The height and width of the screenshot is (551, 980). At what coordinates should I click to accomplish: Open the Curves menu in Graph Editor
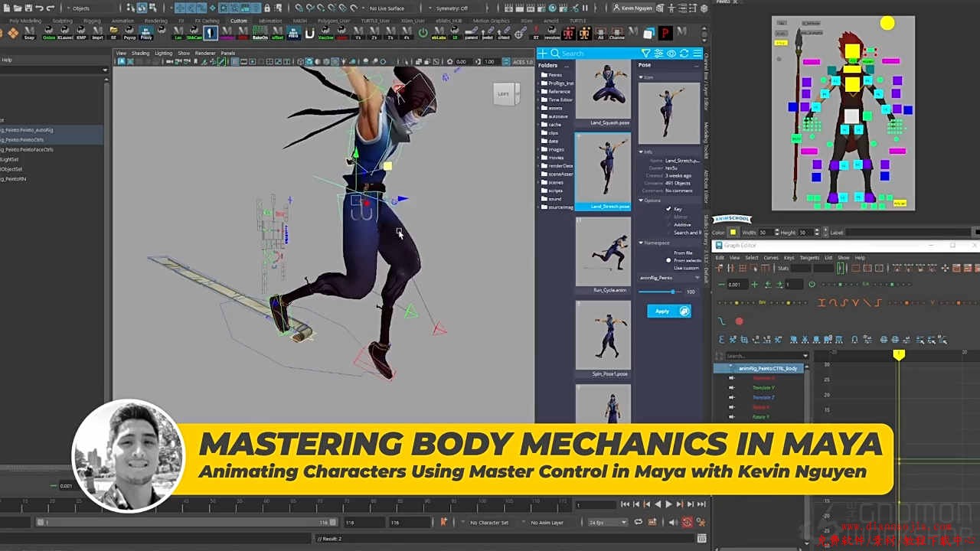coord(770,257)
